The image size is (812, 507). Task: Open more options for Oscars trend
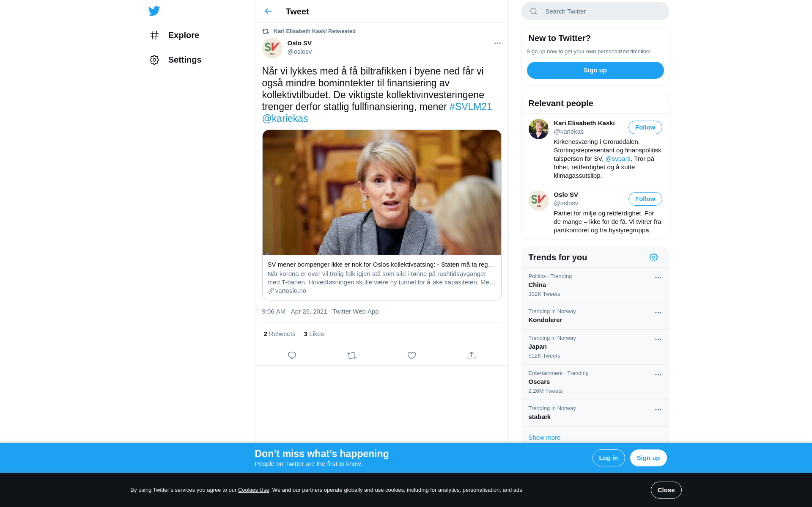click(658, 375)
